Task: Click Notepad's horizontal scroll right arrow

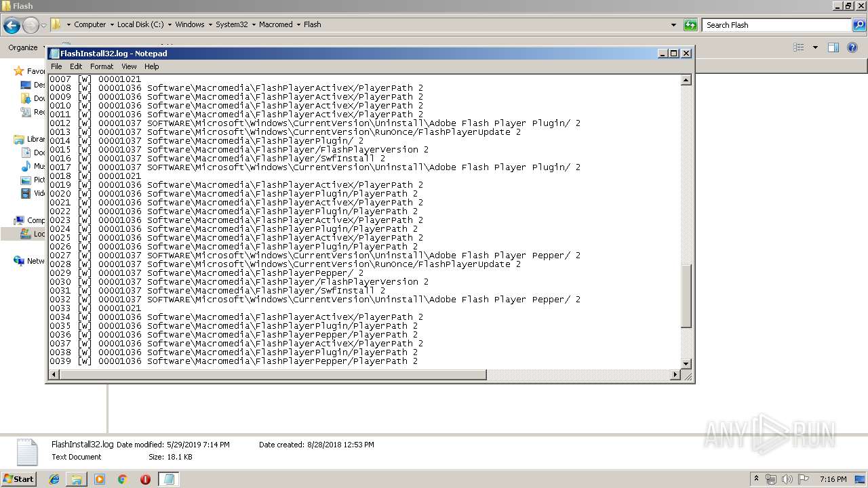Action: coord(675,374)
